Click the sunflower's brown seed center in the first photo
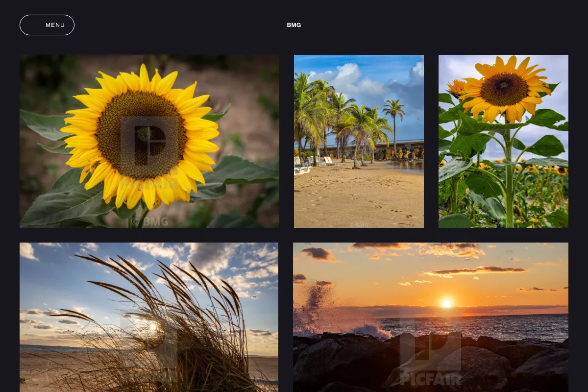 click(141, 135)
